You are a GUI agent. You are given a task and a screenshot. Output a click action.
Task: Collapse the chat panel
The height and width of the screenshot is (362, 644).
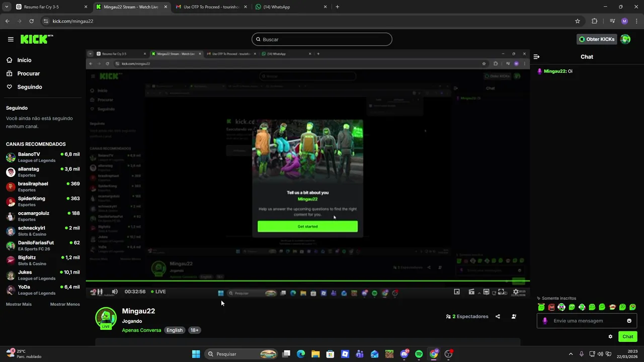coord(536,57)
